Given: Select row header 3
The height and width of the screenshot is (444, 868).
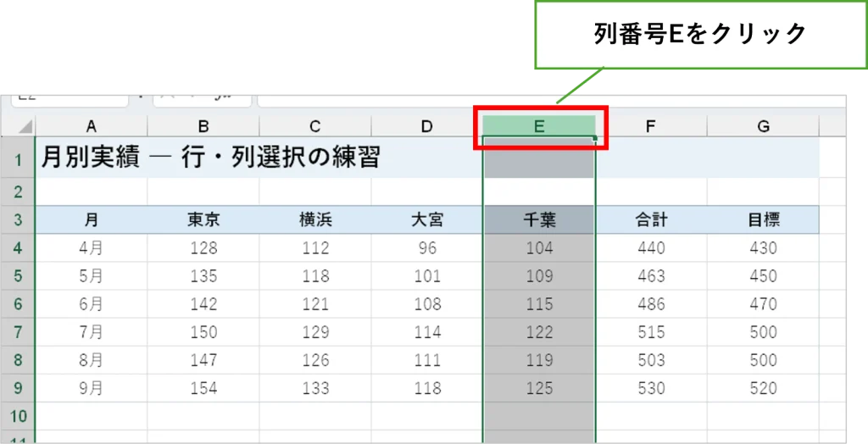Looking at the screenshot, I should 18,219.
